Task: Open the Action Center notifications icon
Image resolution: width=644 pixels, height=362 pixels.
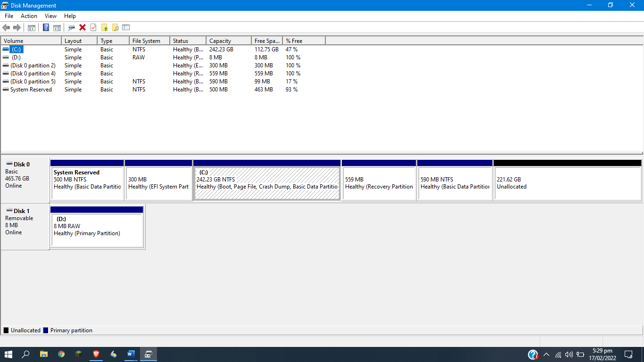Action: (x=628, y=354)
